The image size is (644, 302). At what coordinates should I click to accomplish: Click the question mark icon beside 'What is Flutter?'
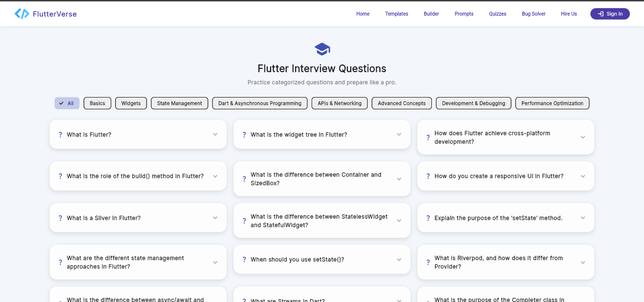click(60, 134)
